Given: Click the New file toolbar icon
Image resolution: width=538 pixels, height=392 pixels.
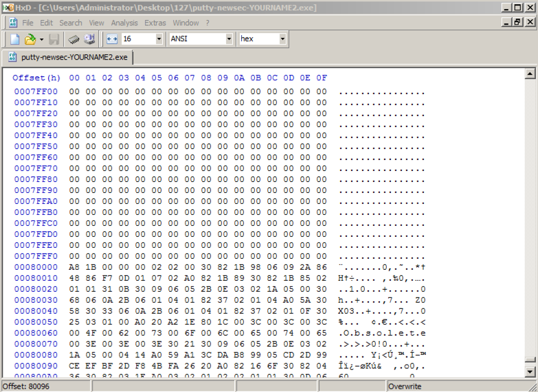Looking at the screenshot, I should coord(14,39).
